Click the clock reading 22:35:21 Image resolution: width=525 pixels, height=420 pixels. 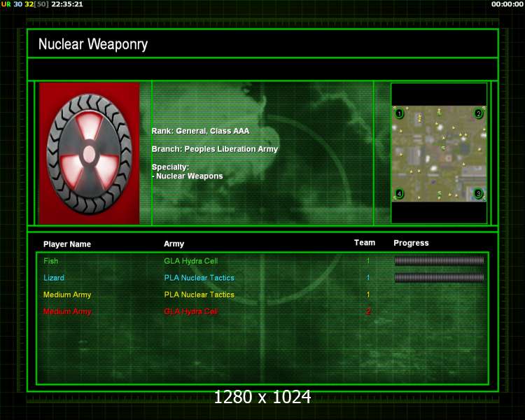[67, 4]
